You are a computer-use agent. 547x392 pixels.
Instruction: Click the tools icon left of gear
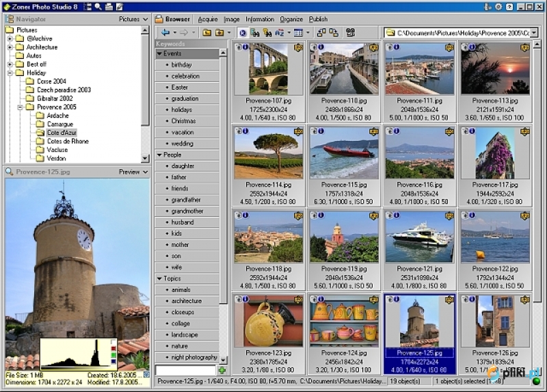pyautogui.click(x=488, y=7)
